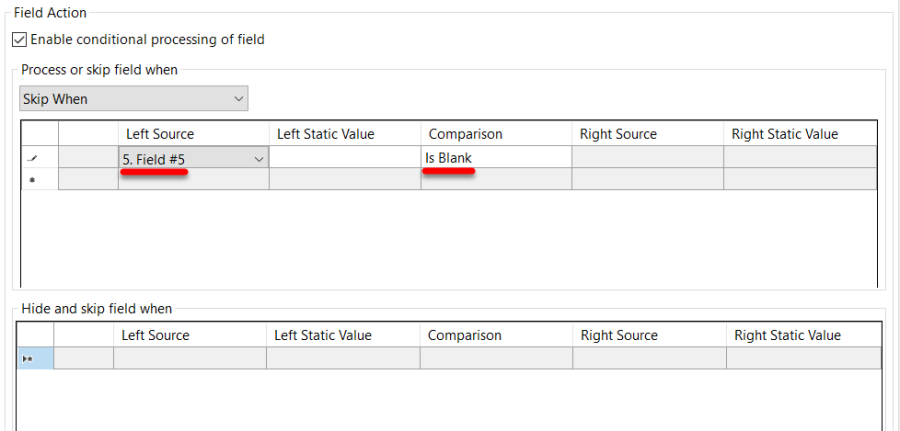Click the Right Static Value cell in first row

coord(799,158)
